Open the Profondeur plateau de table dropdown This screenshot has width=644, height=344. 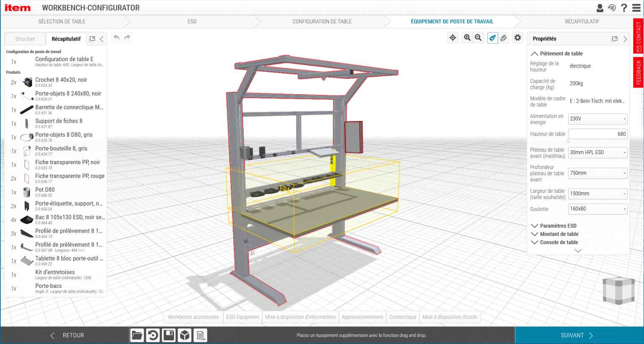pos(598,173)
